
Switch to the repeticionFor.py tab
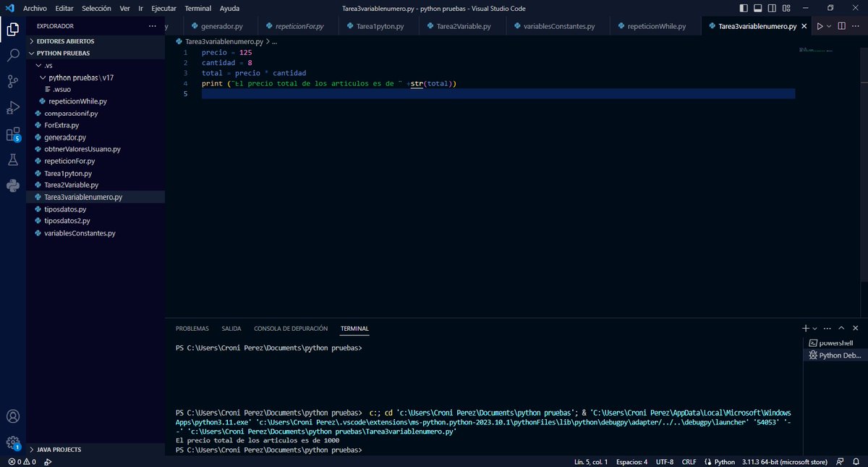click(299, 26)
